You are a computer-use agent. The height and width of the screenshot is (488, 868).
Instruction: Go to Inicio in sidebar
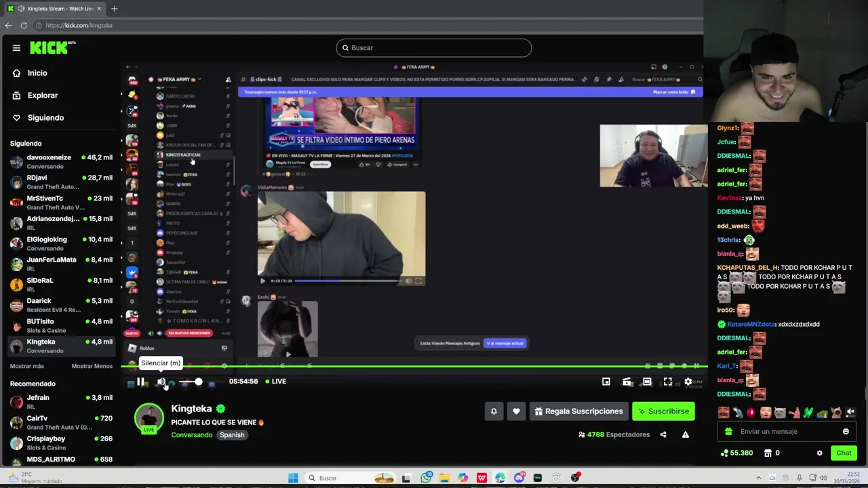(37, 73)
